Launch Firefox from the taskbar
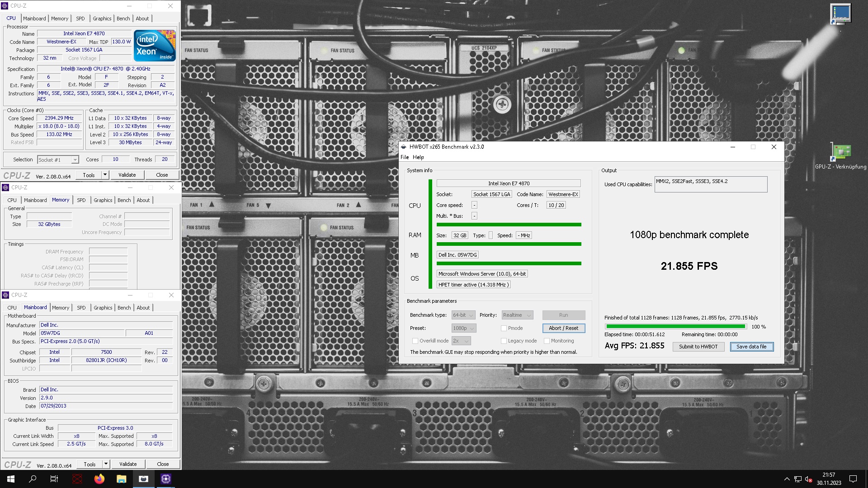Viewport: 868px width, 488px height. tap(99, 479)
